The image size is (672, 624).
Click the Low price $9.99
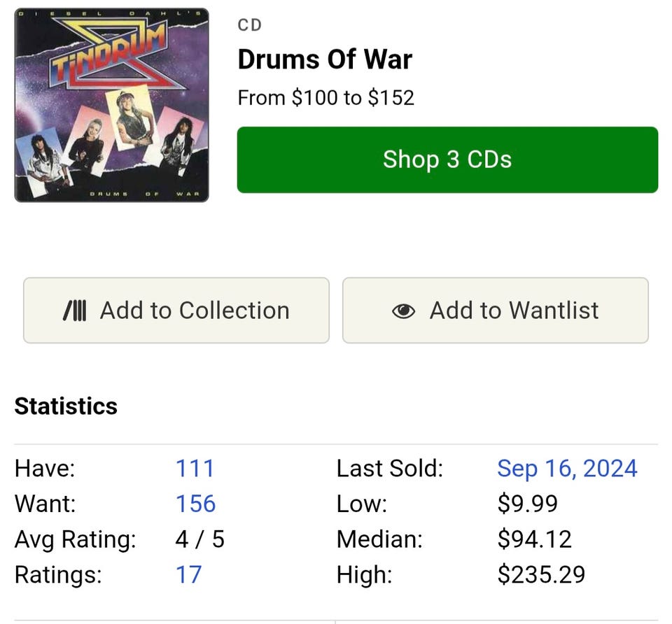(x=527, y=504)
